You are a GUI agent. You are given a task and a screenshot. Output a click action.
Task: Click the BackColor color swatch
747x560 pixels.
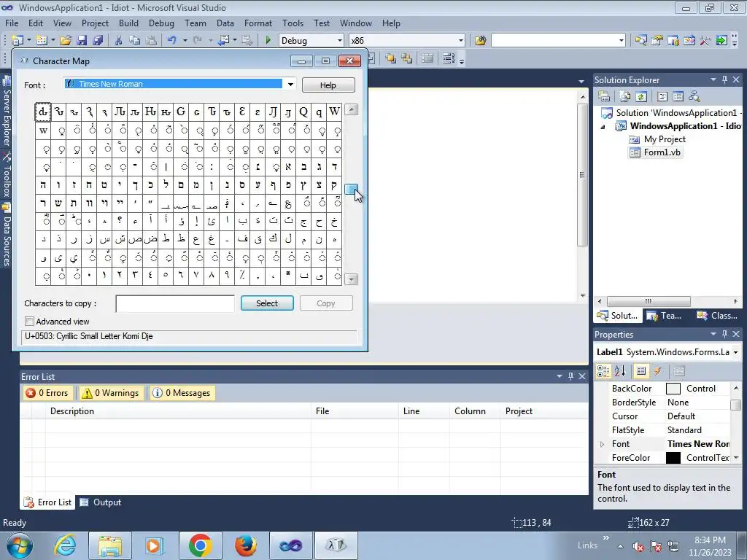point(673,389)
